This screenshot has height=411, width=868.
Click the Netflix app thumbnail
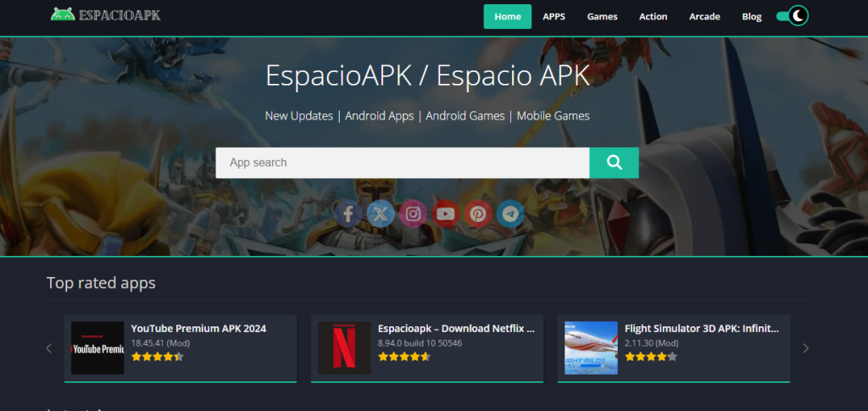click(344, 348)
